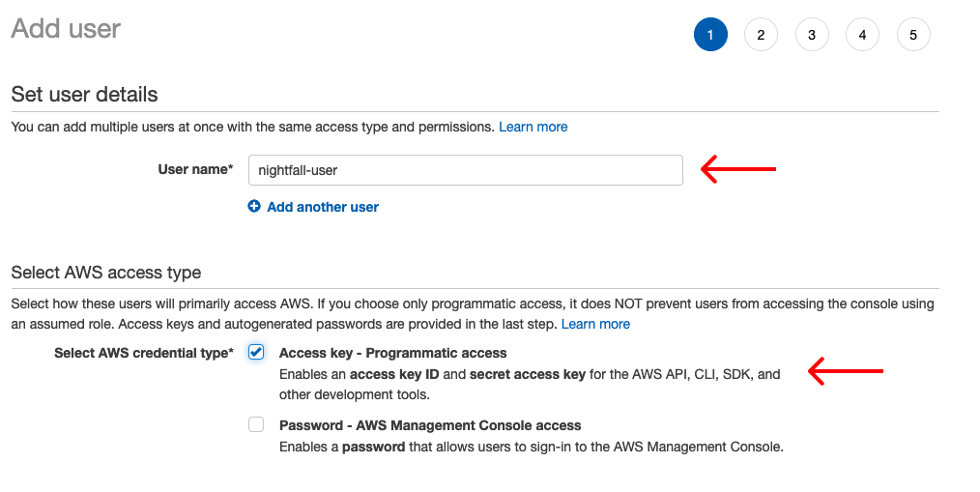Go to wizard step 1 circle
The image size is (980, 492).
710,36
